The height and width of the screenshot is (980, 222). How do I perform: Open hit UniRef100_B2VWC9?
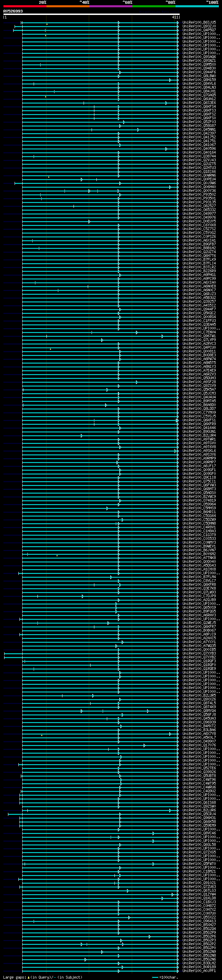[x=199, y=496]
